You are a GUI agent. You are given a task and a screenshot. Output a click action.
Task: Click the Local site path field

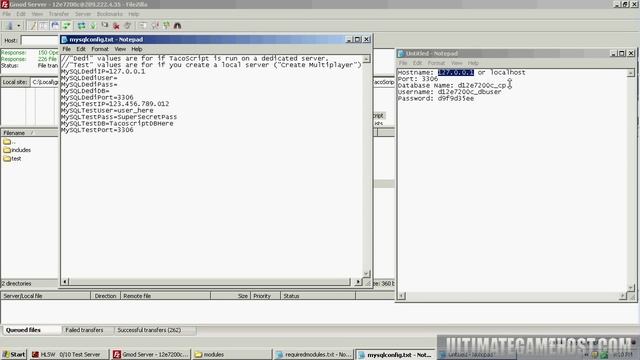point(45,82)
